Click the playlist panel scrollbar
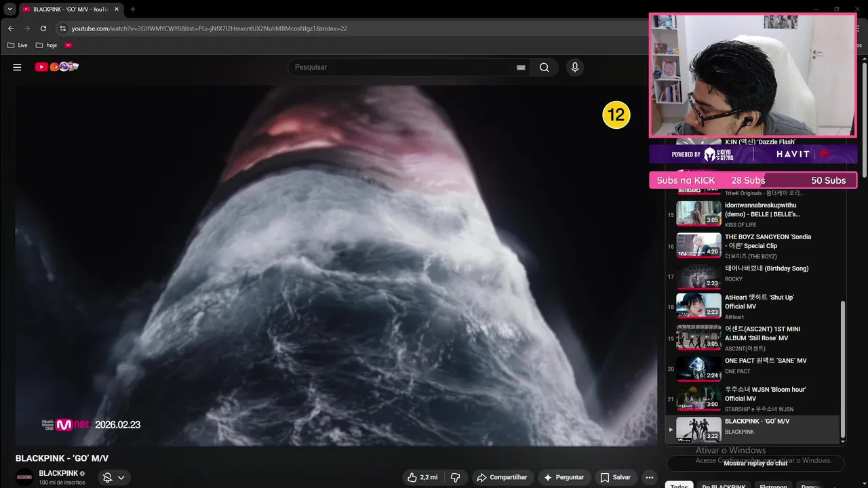This screenshot has width=868, height=488. 843,369
